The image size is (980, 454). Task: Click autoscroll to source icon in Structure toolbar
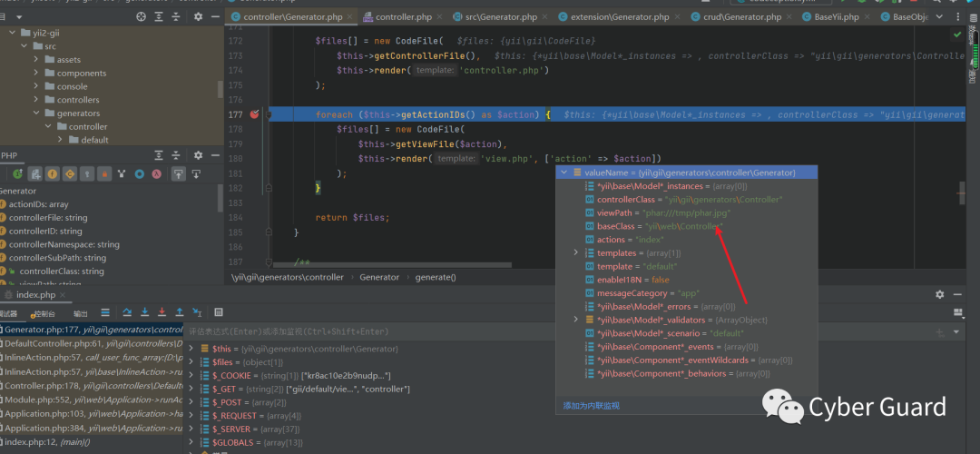click(179, 173)
